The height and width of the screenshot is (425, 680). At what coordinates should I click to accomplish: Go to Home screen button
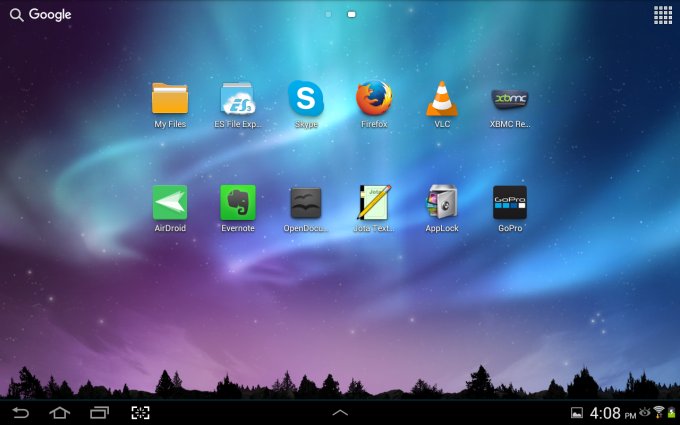point(59,412)
